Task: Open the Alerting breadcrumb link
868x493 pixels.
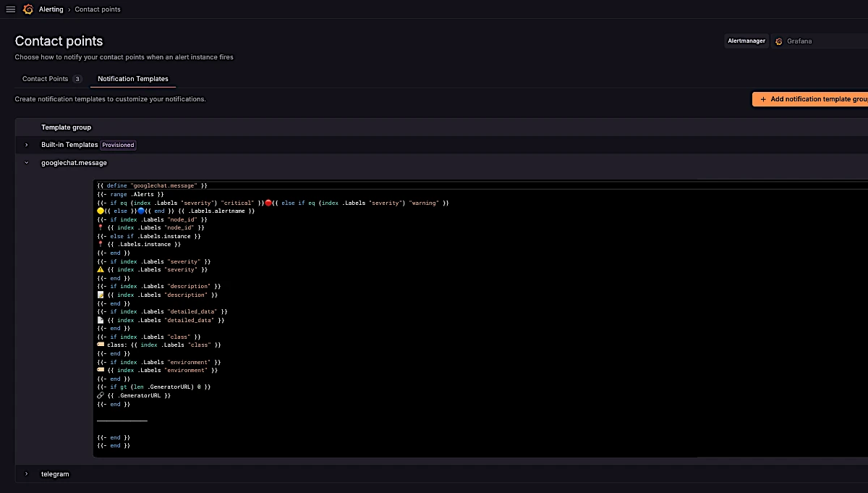Action: 51,9
